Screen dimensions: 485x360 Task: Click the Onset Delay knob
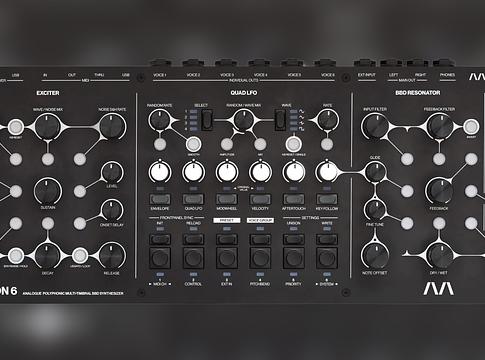click(112, 210)
